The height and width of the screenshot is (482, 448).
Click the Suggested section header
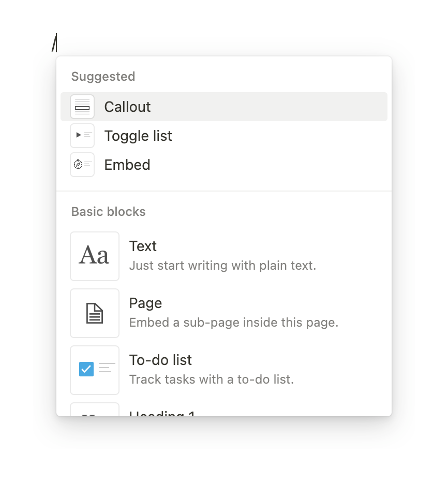[x=103, y=76]
